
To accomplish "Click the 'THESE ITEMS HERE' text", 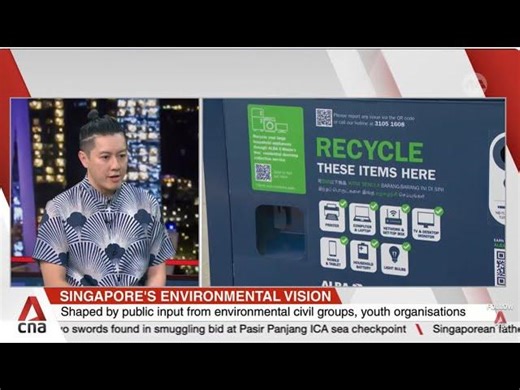I will click(376, 172).
